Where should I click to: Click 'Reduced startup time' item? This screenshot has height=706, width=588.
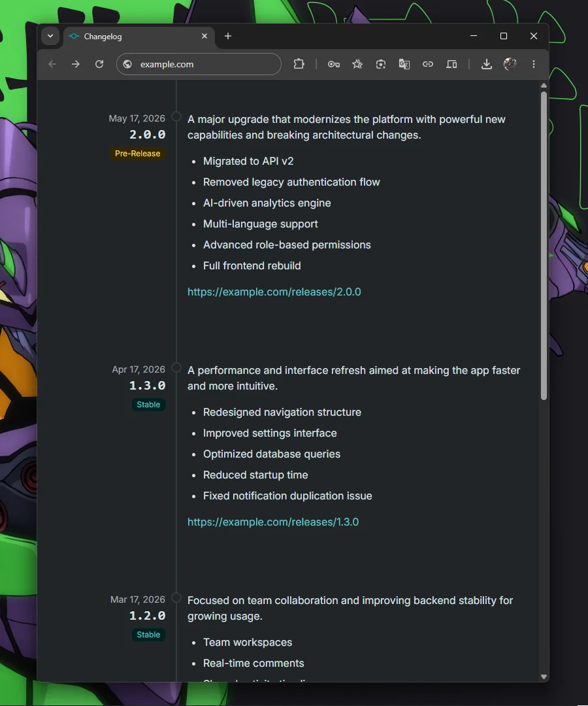(255, 475)
